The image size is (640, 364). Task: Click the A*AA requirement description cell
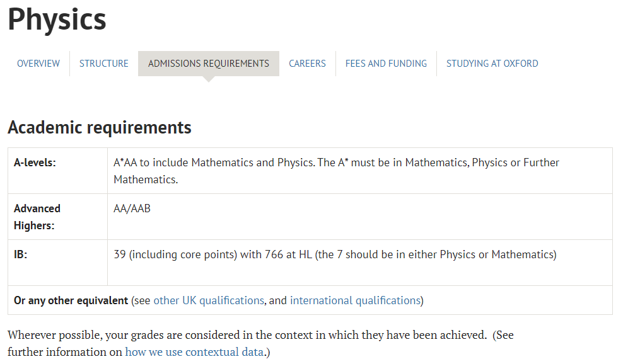point(359,171)
